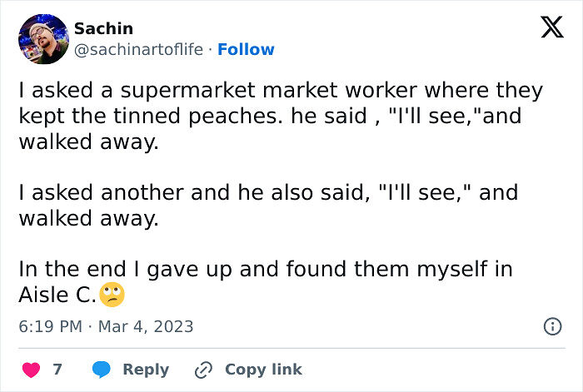This screenshot has height=392, width=583.
Task: Click the Mar 4, 2023 date
Action: coord(145,326)
